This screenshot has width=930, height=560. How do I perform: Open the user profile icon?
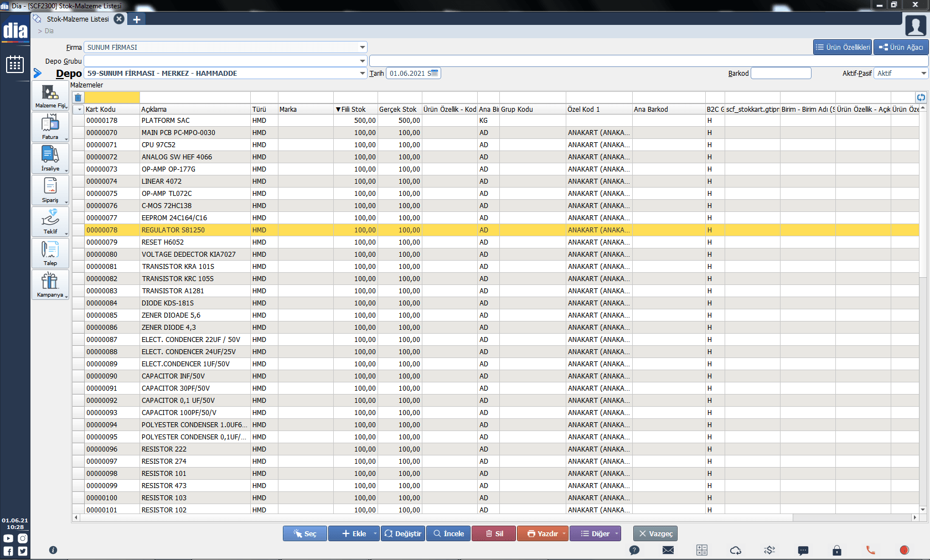[x=916, y=25]
